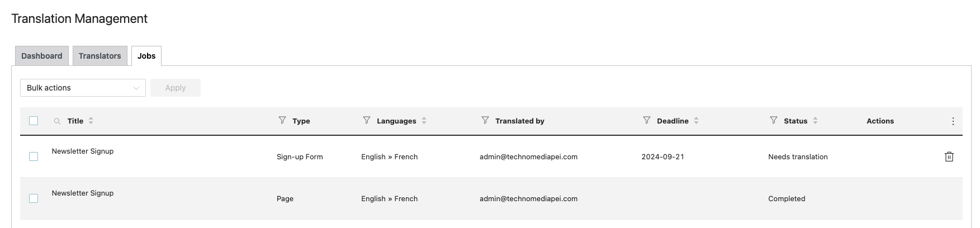Open the Type column filter icon
The height and width of the screenshot is (228, 980).
(282, 121)
